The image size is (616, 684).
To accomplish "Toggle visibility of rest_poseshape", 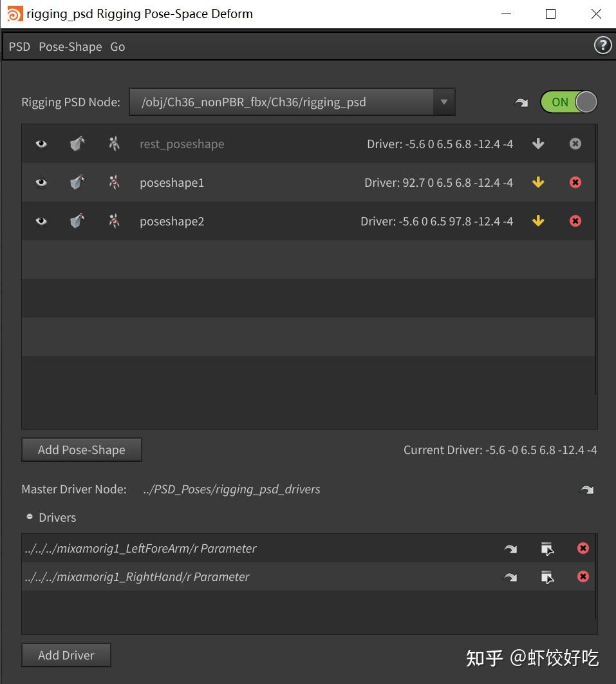I will pyautogui.click(x=41, y=144).
